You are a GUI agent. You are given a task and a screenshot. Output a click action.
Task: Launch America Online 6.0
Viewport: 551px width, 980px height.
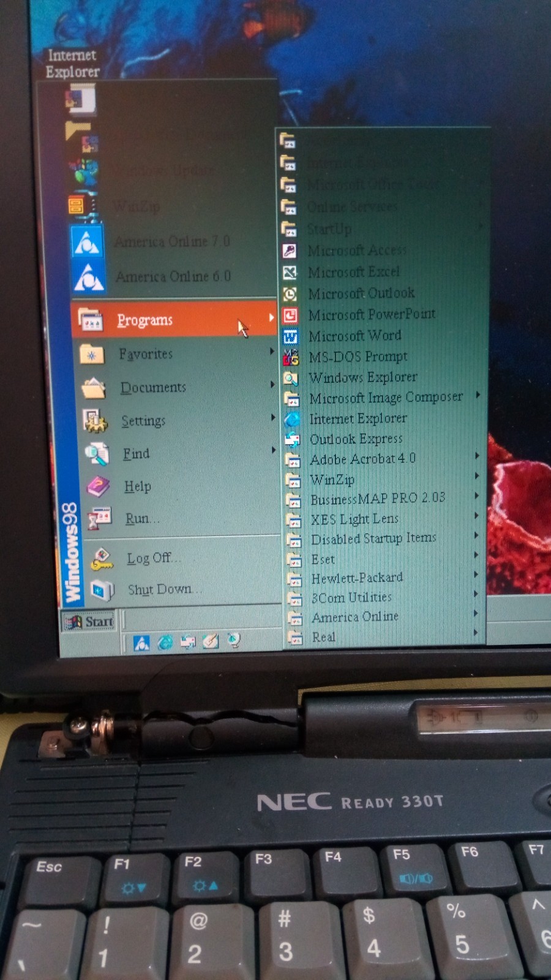click(174, 277)
